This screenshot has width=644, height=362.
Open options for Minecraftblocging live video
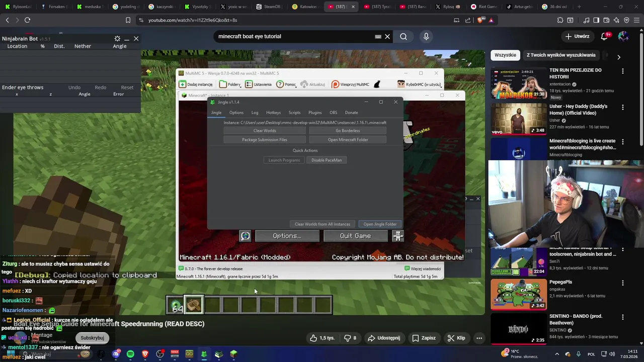coord(623,142)
